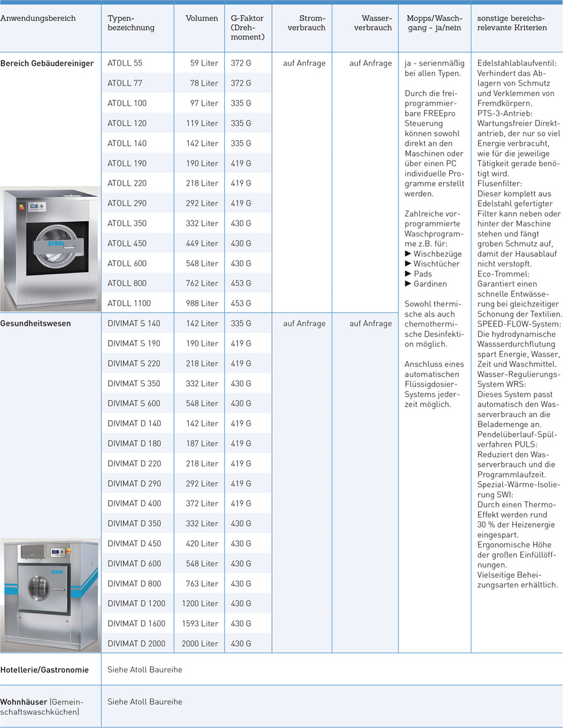Select the Typenbezeichnung column header
The height and width of the screenshot is (728, 563).
131,23
